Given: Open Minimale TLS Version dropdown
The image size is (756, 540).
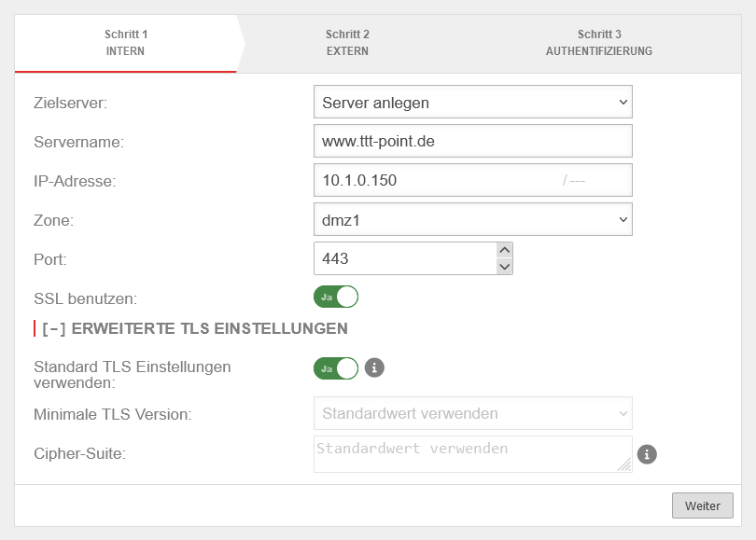Looking at the screenshot, I should (473, 413).
